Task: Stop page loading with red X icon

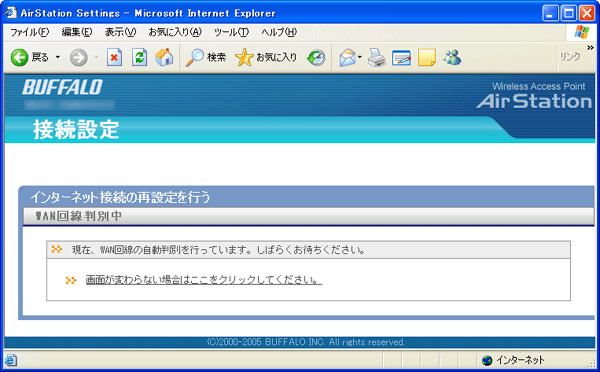Action: [114, 58]
